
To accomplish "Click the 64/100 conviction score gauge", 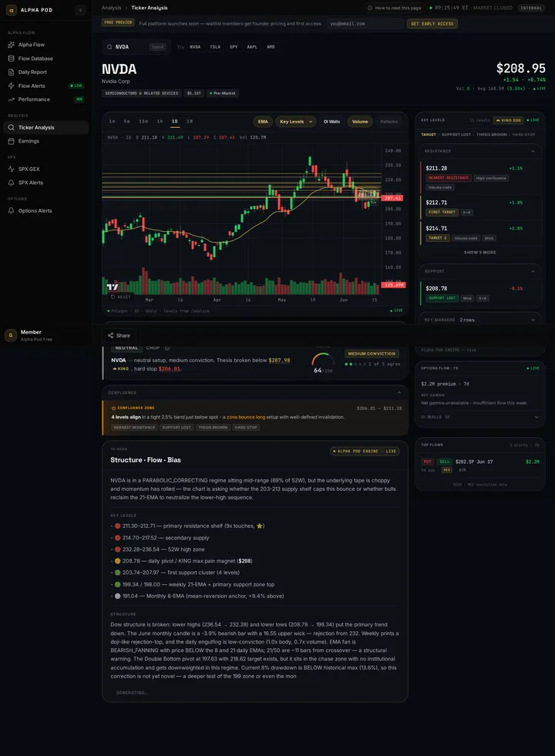I will [323, 363].
